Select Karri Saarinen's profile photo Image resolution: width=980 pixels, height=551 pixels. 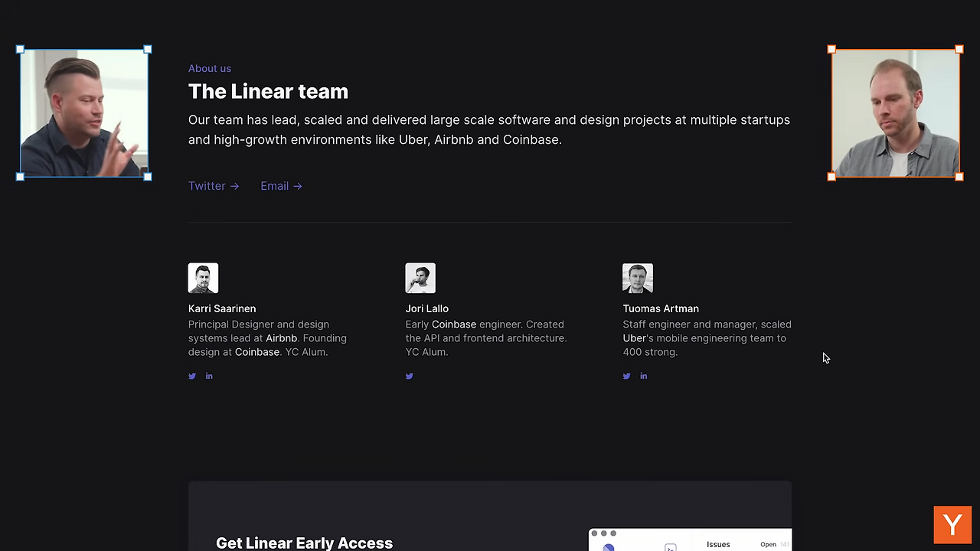203,279
